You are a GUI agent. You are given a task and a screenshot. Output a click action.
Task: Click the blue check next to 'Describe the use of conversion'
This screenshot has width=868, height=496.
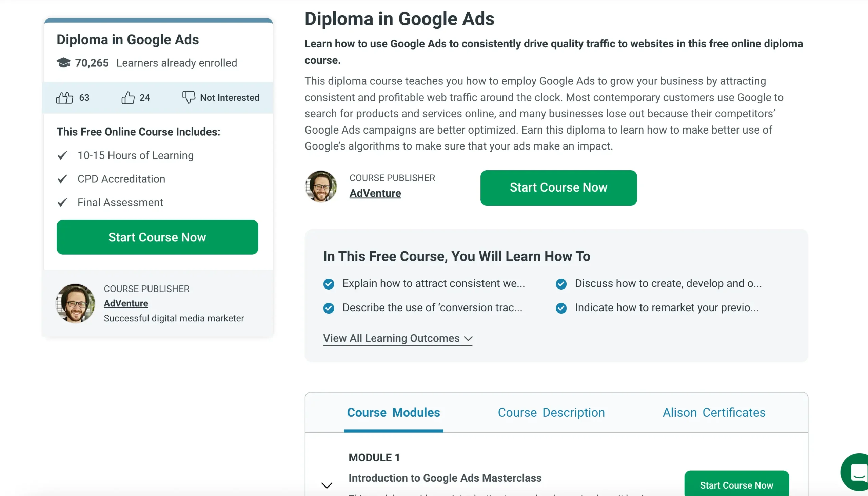329,307
